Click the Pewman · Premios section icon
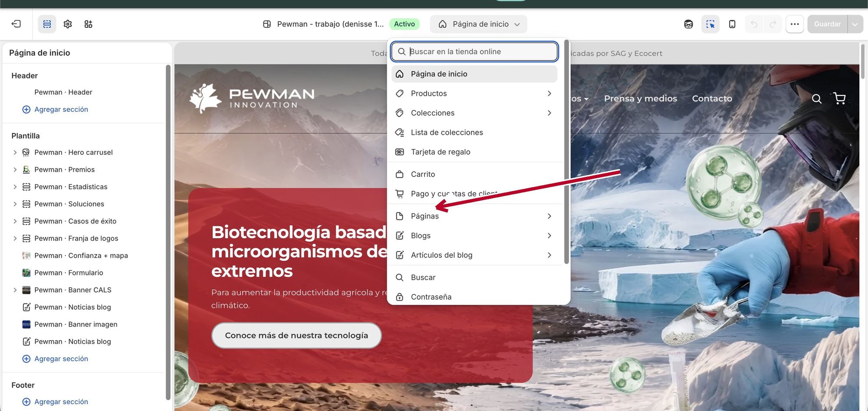 click(x=26, y=170)
